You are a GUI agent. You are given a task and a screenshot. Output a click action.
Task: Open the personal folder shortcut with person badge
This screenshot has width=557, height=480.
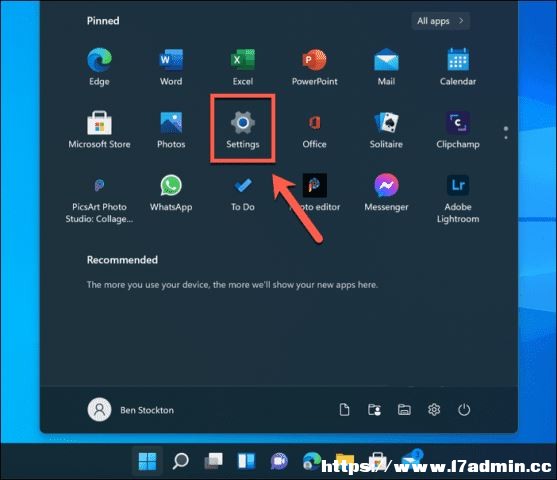coord(374,410)
